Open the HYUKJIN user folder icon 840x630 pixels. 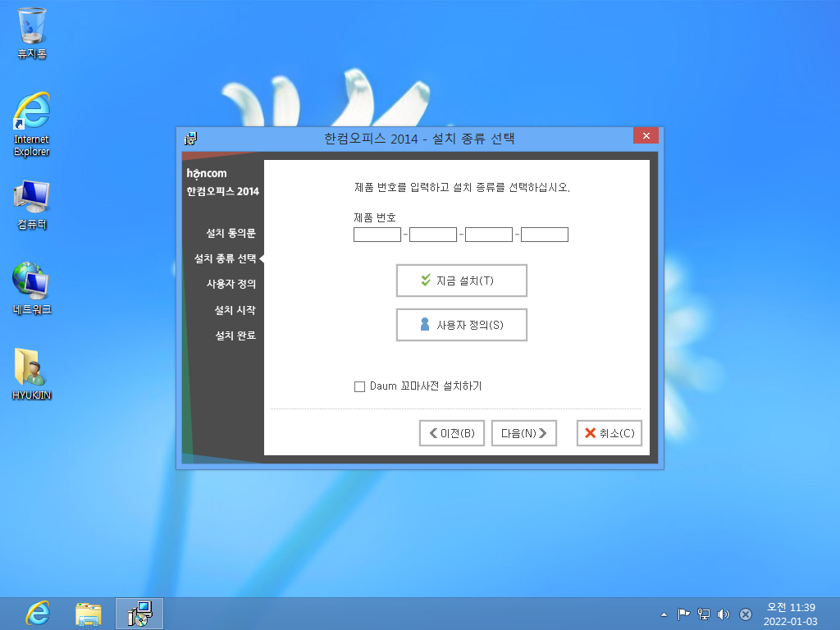32,374
